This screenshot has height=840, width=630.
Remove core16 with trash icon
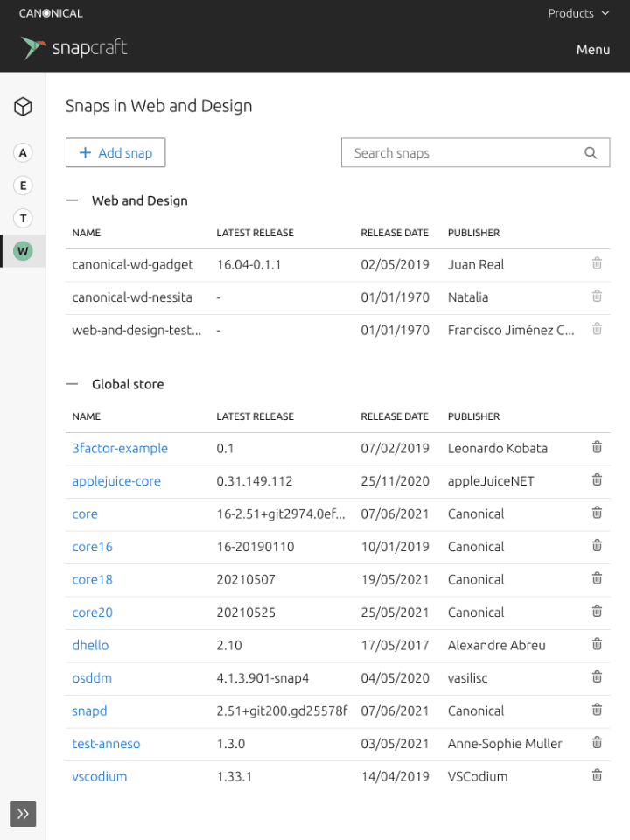coord(597,546)
